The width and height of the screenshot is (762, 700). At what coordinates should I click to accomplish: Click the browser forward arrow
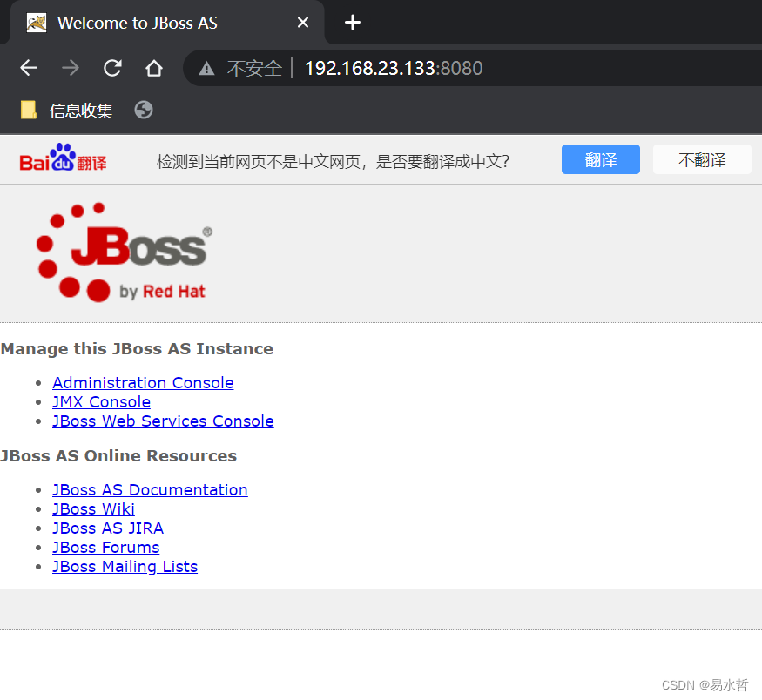(x=71, y=68)
